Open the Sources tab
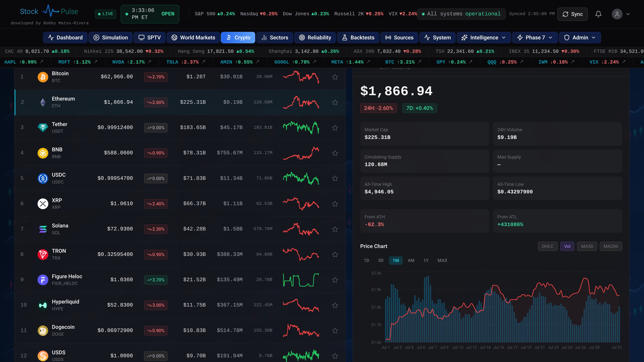 click(399, 38)
